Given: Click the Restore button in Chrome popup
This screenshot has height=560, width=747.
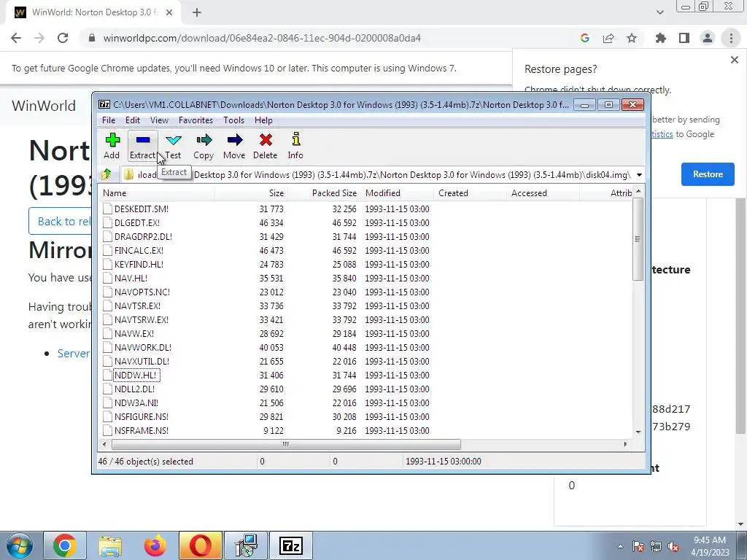Looking at the screenshot, I should [x=708, y=174].
